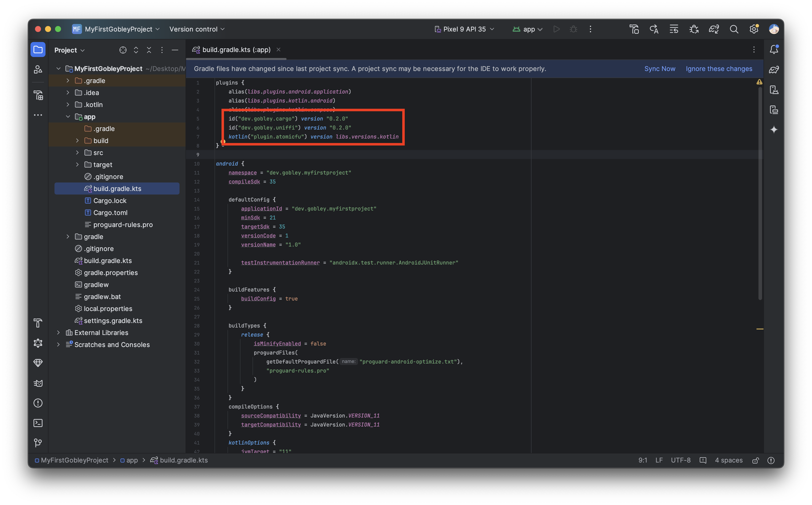The image size is (812, 505).
Task: Open the Notifications bell icon
Action: coord(774,49)
